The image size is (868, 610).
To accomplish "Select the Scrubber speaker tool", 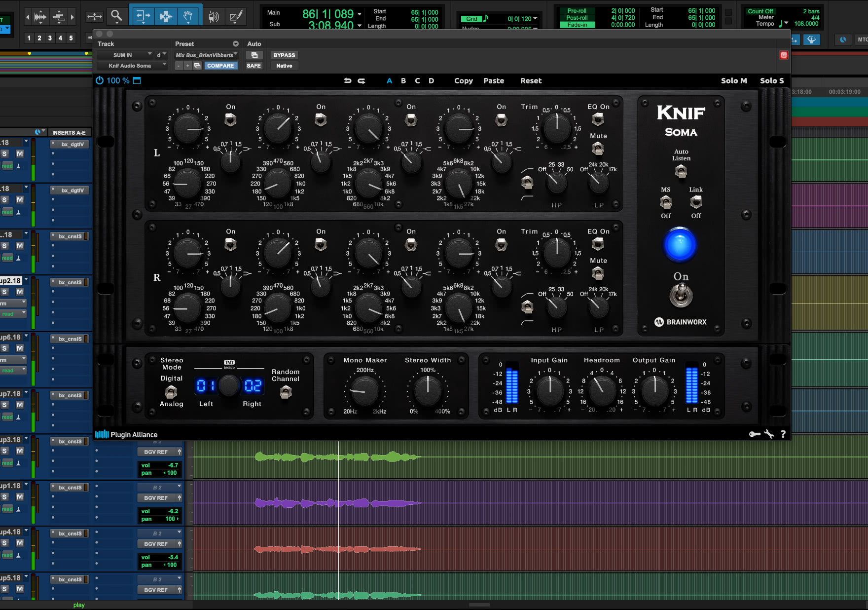I will pyautogui.click(x=214, y=17).
